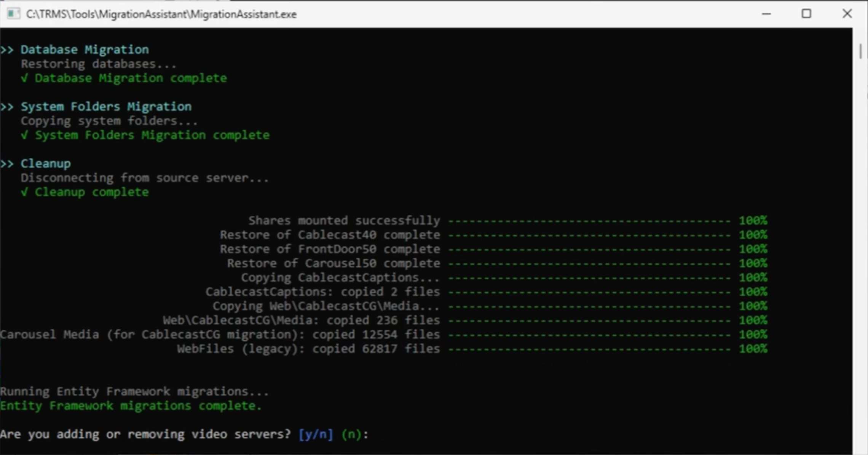Click the default (n) answer text
Screen dimensions: 868x455
click(x=351, y=434)
